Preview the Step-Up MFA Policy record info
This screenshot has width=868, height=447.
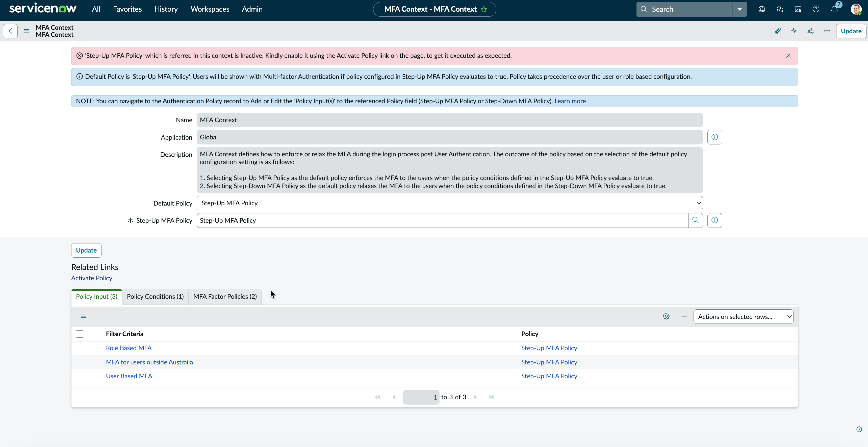(714, 220)
